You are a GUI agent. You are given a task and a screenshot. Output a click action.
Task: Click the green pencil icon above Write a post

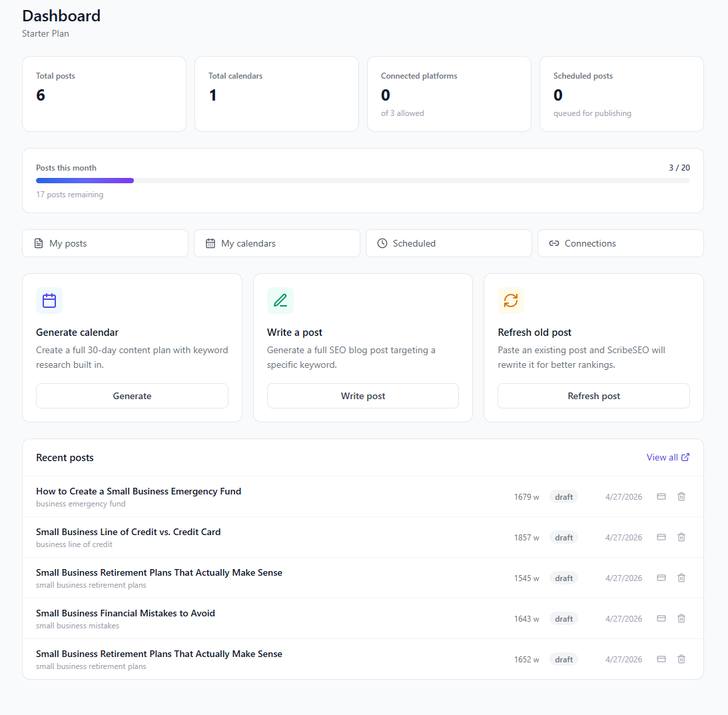click(x=280, y=301)
